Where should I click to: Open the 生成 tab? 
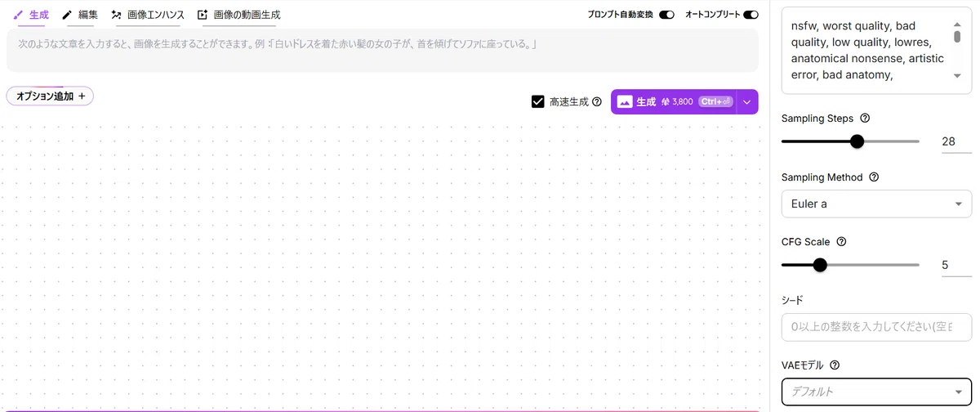31,15
